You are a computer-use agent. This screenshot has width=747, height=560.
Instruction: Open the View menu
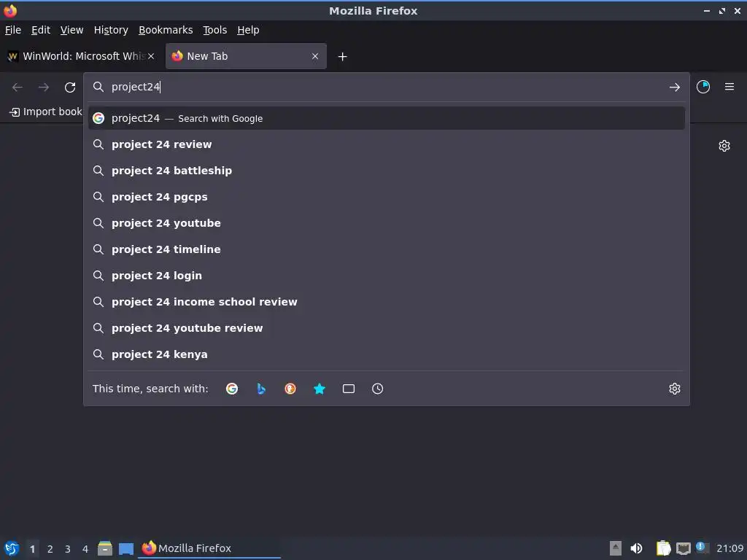(71, 30)
